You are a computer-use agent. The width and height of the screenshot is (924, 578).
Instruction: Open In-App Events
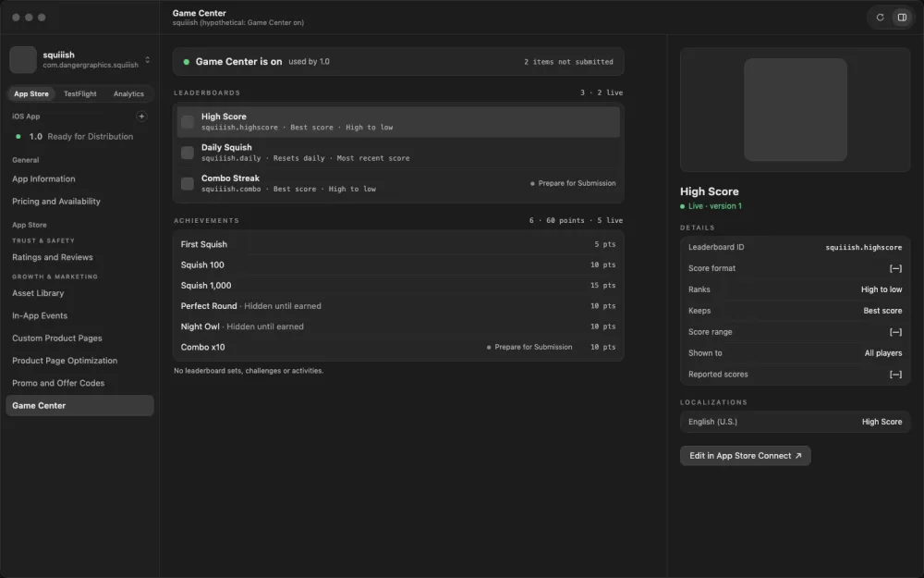(x=79, y=315)
